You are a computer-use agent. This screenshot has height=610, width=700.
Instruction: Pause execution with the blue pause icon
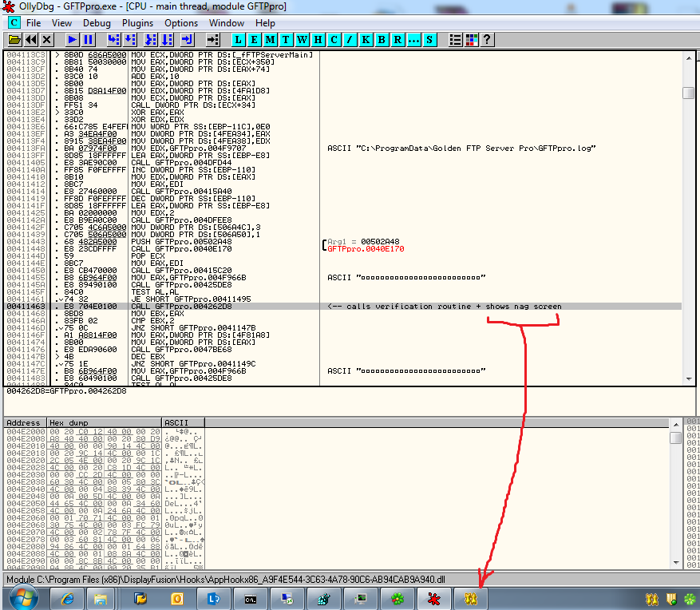(88, 40)
